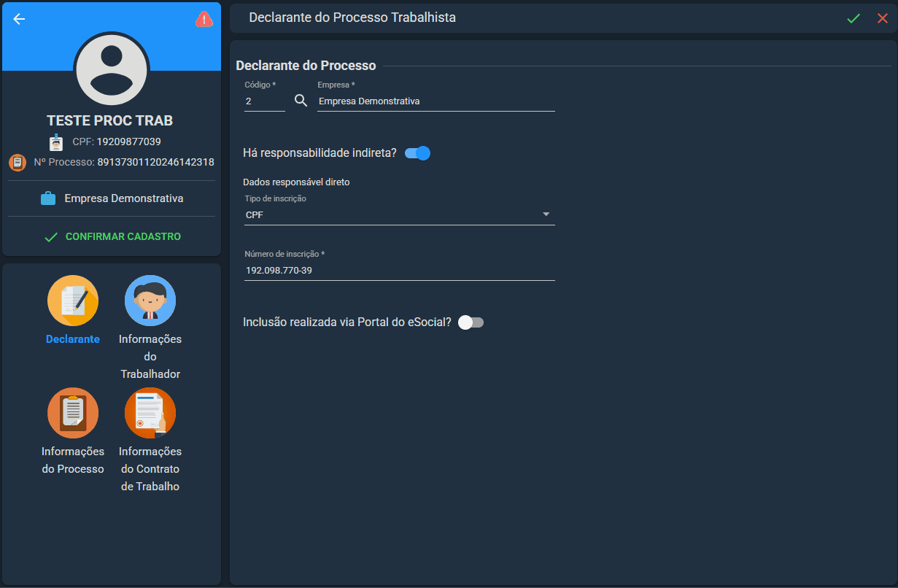Click the TESTE PROC TRAB name

[x=110, y=121]
